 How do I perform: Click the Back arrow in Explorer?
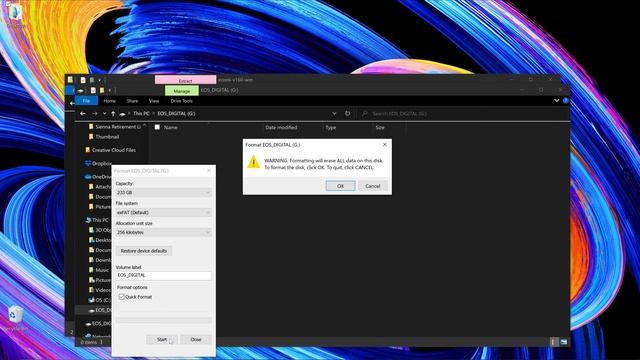coord(83,113)
